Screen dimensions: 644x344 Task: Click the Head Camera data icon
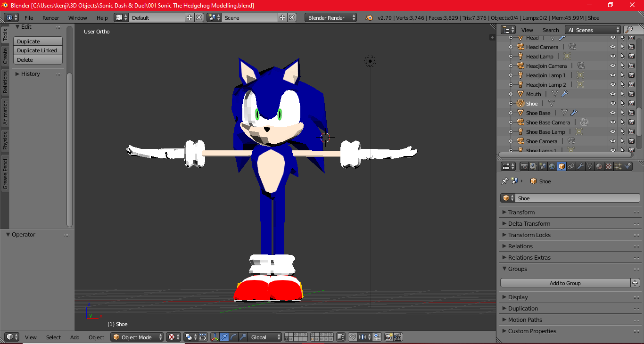click(572, 47)
